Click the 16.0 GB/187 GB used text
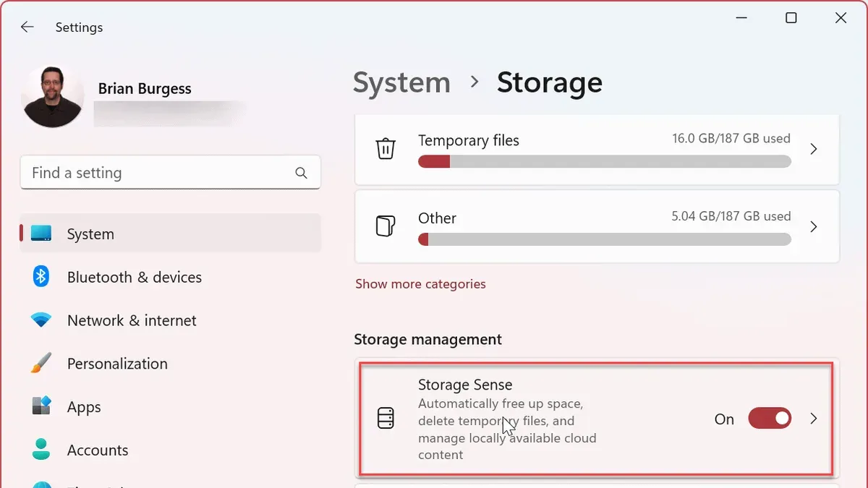The height and width of the screenshot is (488, 868). 731,138
